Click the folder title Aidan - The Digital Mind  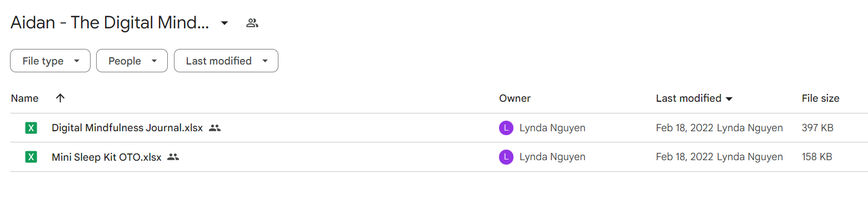[x=110, y=23]
